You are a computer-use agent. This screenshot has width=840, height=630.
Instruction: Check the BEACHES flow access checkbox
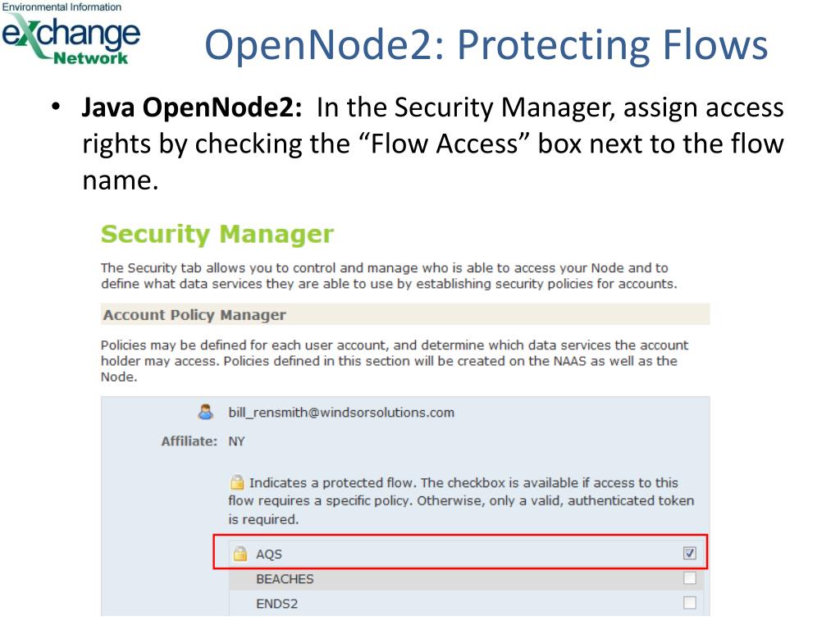689,577
